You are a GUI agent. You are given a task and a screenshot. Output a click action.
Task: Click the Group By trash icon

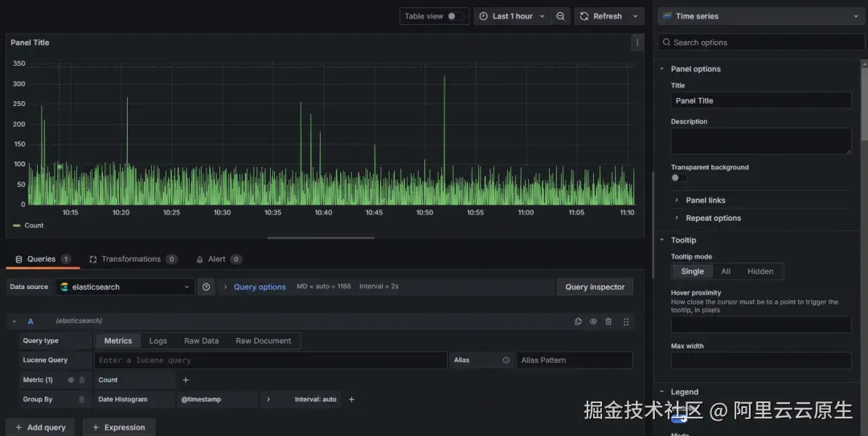[82, 400]
